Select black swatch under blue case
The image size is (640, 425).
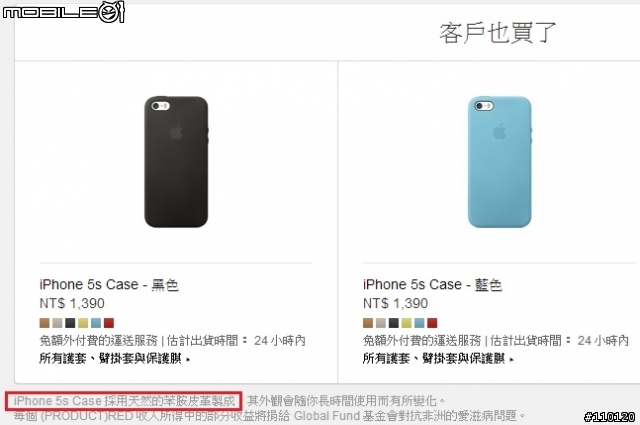tap(393, 323)
